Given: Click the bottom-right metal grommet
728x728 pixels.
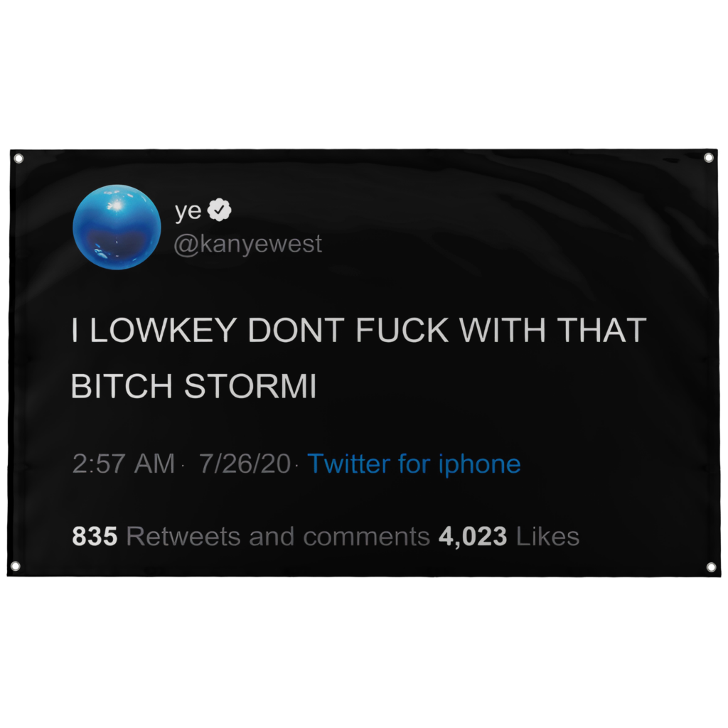Looking at the screenshot, I should pyautogui.click(x=711, y=567).
